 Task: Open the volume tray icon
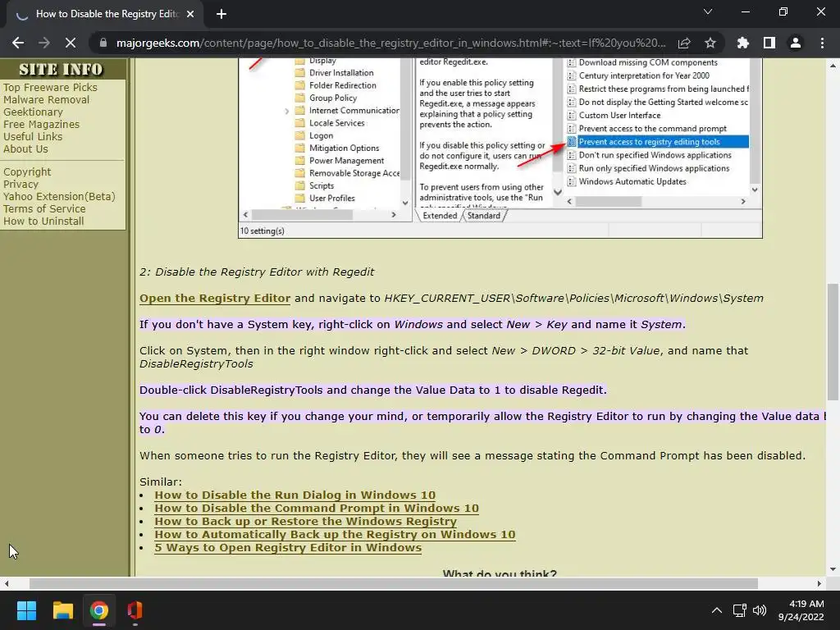760,610
